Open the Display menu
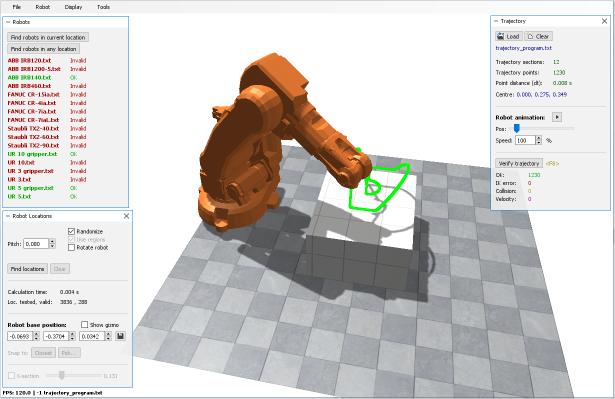 [x=73, y=7]
